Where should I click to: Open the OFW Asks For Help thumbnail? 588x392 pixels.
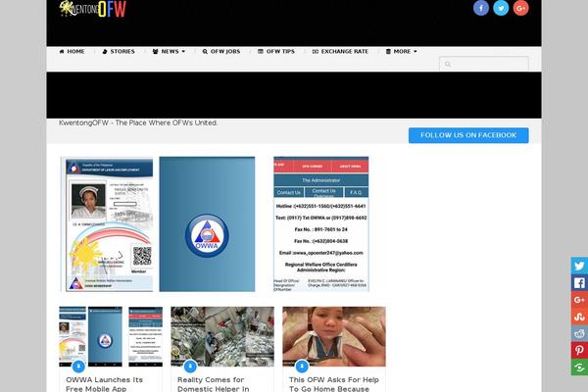[334, 336]
